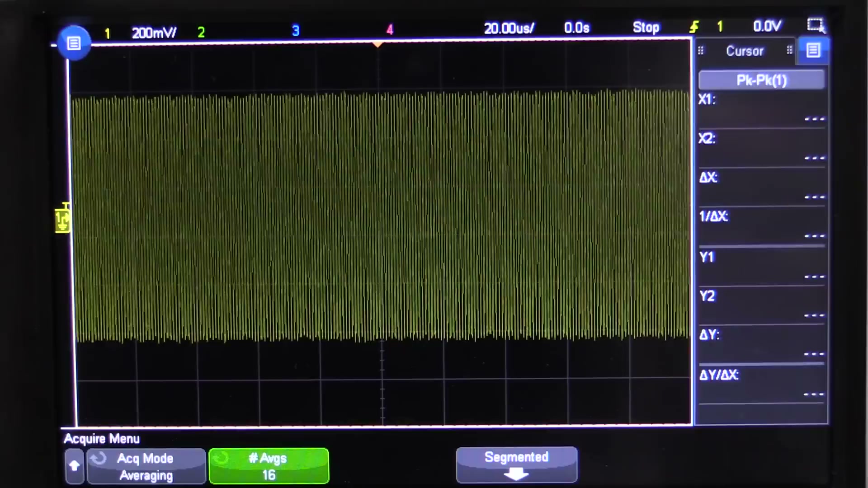Tap the orange trigger time reference marker
The width and height of the screenshot is (868, 488).
[377, 44]
